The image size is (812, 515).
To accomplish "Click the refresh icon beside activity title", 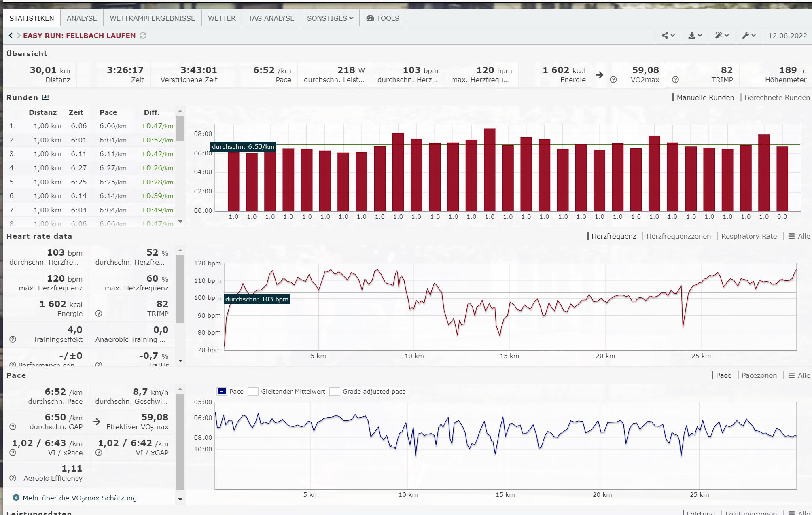I will [x=143, y=36].
